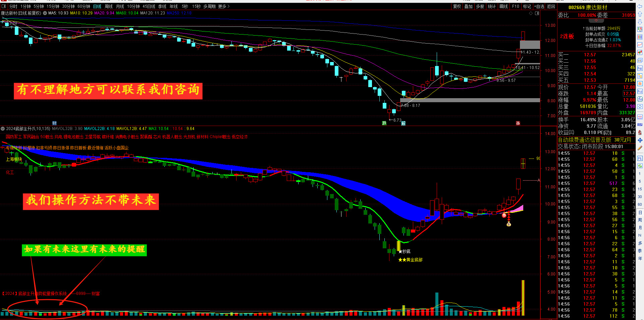644x320 pixels.
Task: Expand the 更多 periods menu
Action: click(x=224, y=6)
